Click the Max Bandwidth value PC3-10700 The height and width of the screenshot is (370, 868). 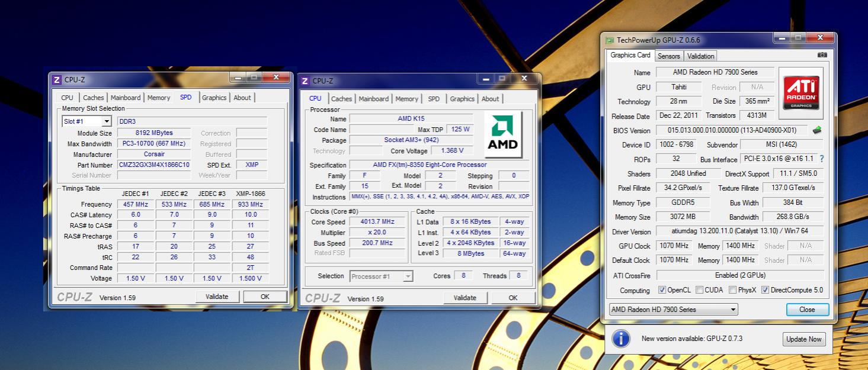click(x=154, y=144)
